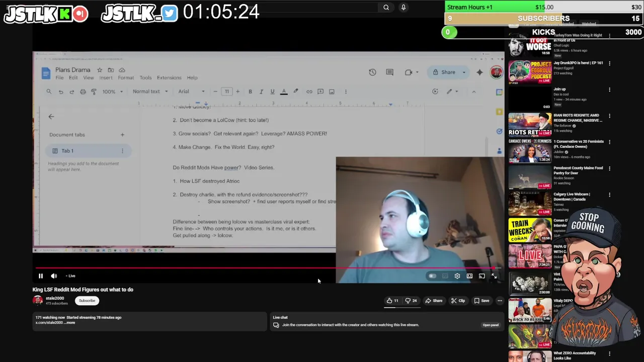Image resolution: width=644 pixels, height=362 pixels.
Task: Subscribe to the stale2000 channel
Action: [87, 301]
